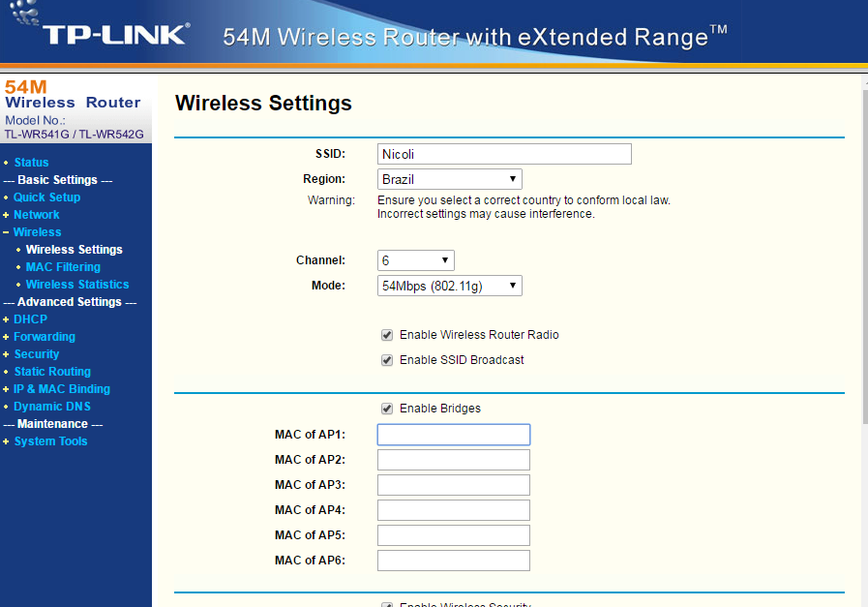Open the Mode dropdown showing 54Mbps
The height and width of the screenshot is (607, 868).
coord(450,286)
